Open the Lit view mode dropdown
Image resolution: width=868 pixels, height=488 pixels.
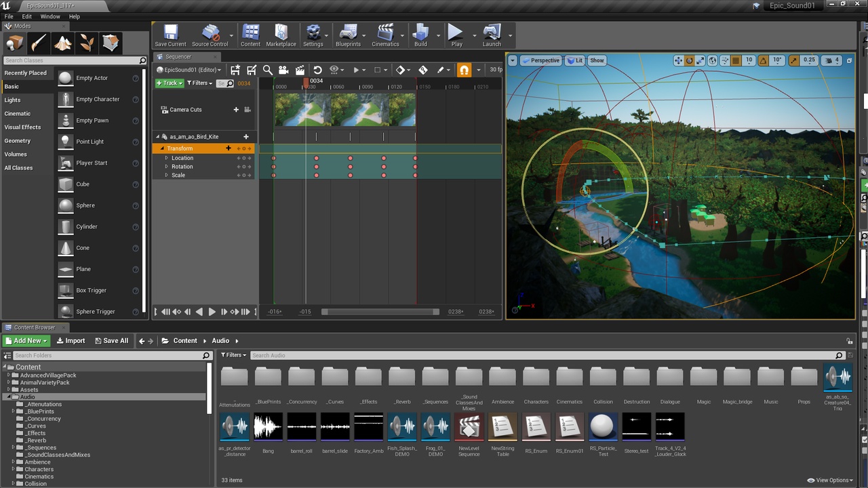(575, 60)
